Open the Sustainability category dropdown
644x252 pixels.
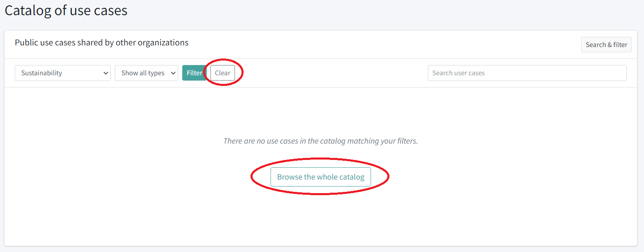(63, 73)
